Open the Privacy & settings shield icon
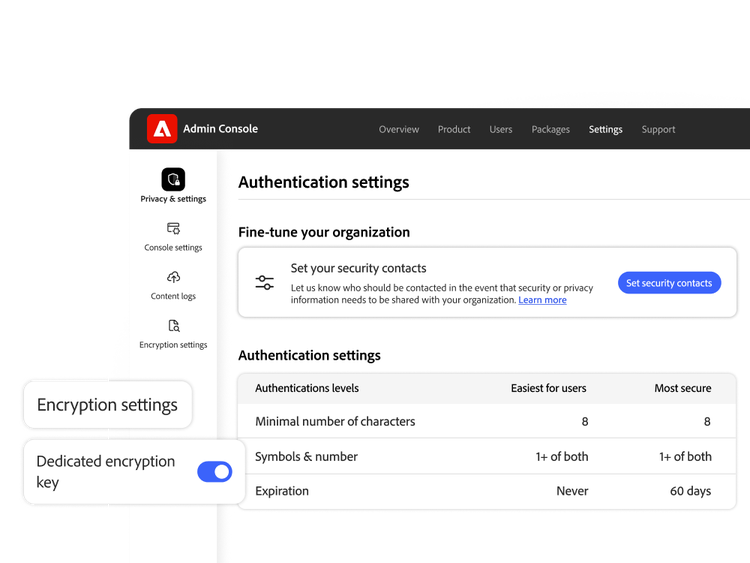Screen dimensions: 750x563 [x=173, y=179]
